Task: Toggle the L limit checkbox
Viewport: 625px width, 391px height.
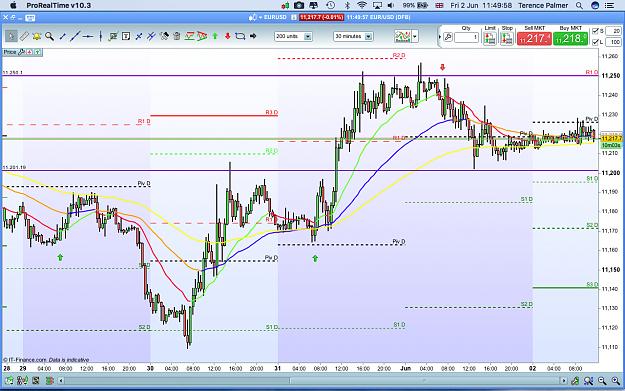Action: point(596,42)
